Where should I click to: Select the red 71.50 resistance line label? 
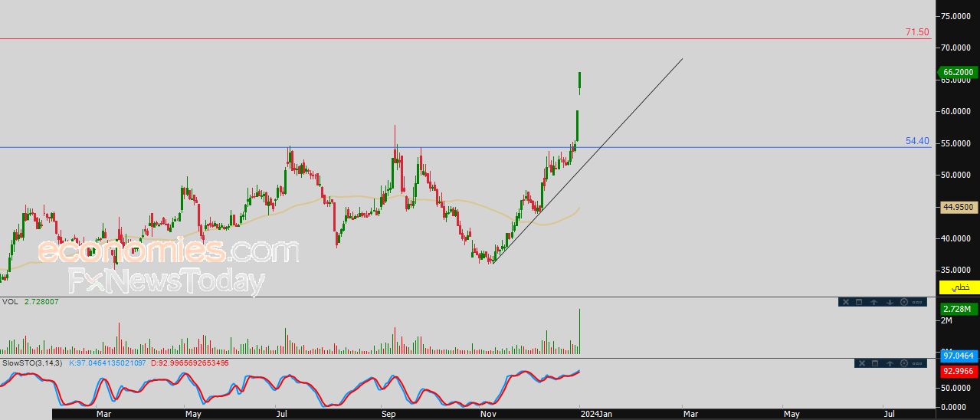pyautogui.click(x=917, y=32)
